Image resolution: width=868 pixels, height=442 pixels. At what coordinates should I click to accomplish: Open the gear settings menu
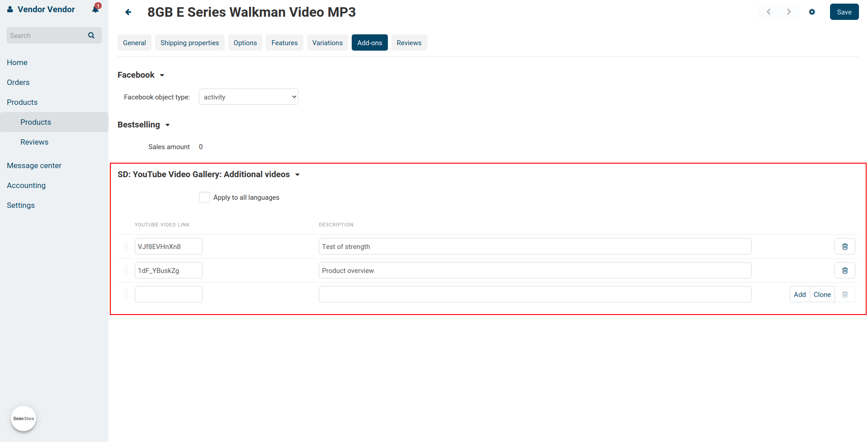812,12
